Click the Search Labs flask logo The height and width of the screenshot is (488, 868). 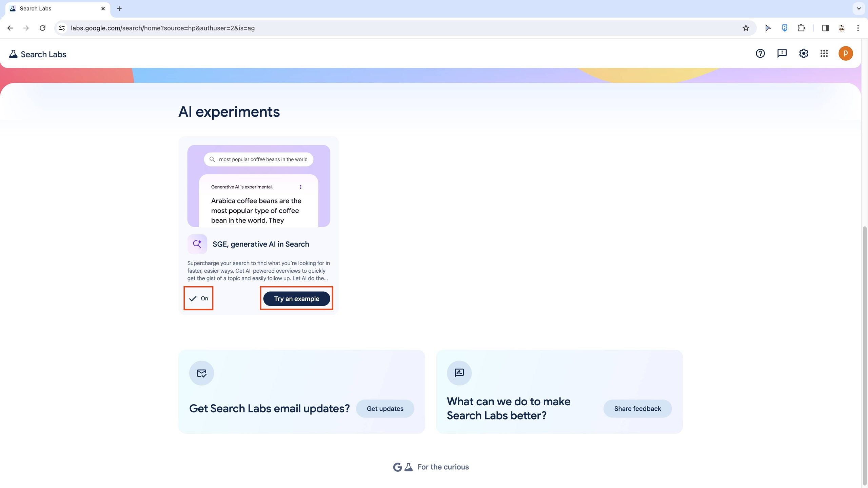point(13,54)
